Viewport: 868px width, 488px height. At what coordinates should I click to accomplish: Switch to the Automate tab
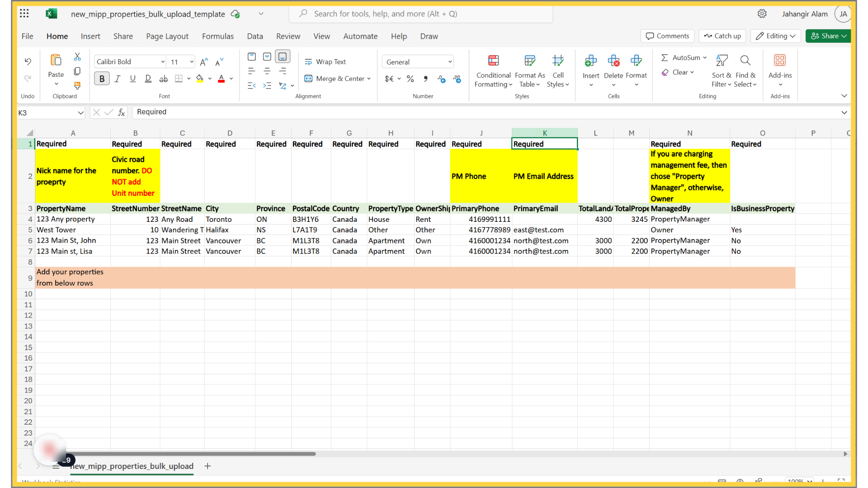point(360,36)
